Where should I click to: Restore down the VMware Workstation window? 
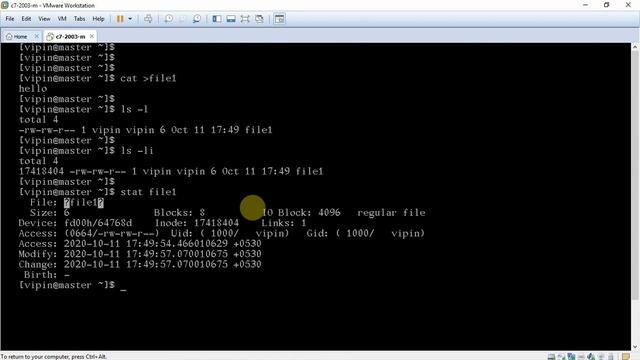pos(607,5)
